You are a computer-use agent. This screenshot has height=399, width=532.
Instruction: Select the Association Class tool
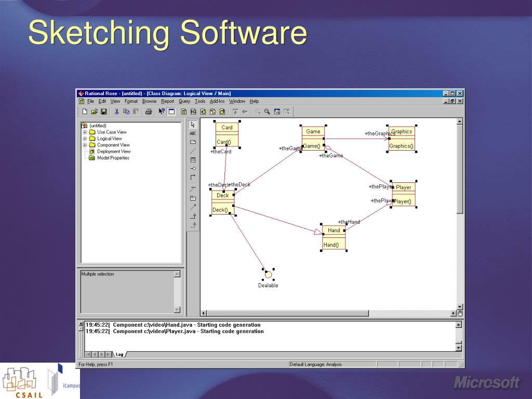[193, 189]
